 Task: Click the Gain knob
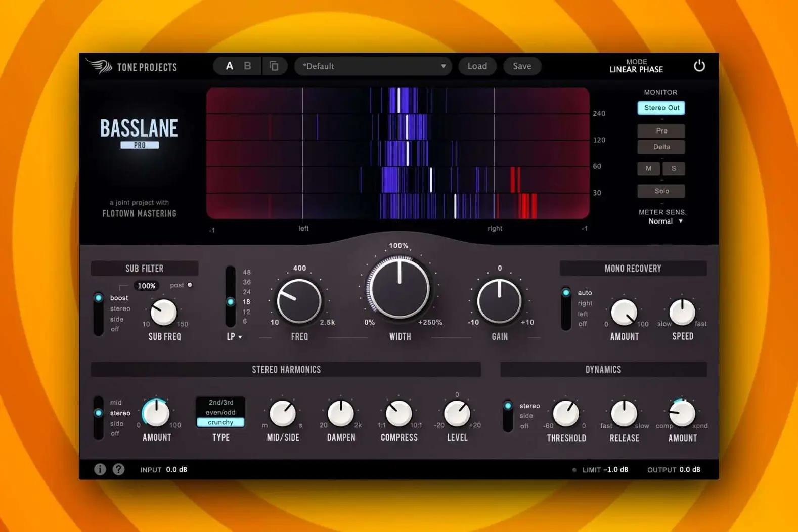pyautogui.click(x=499, y=301)
